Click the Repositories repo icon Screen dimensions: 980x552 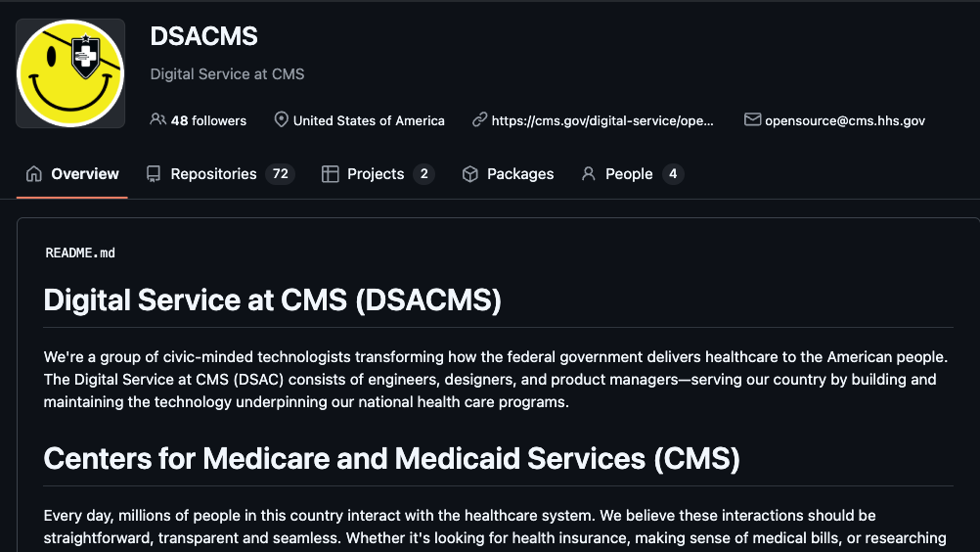coord(154,174)
